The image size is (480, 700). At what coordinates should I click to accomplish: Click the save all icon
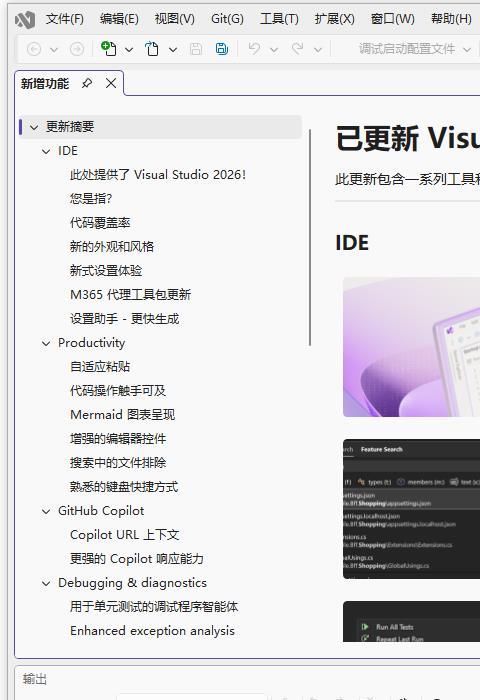222,49
